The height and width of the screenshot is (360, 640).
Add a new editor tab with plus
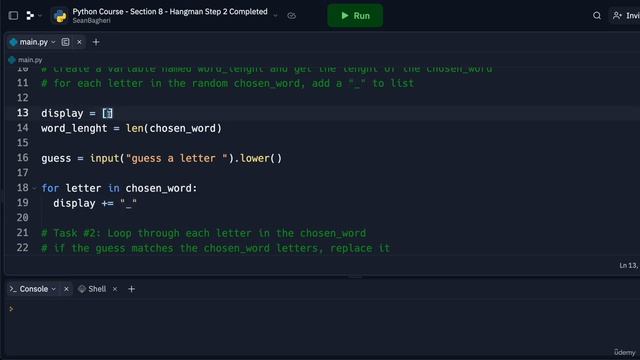coord(96,42)
